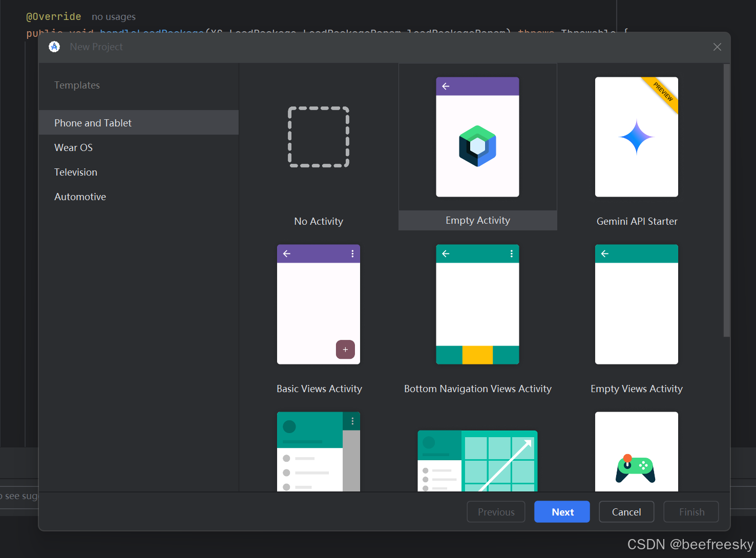Click the Finish button

691,512
